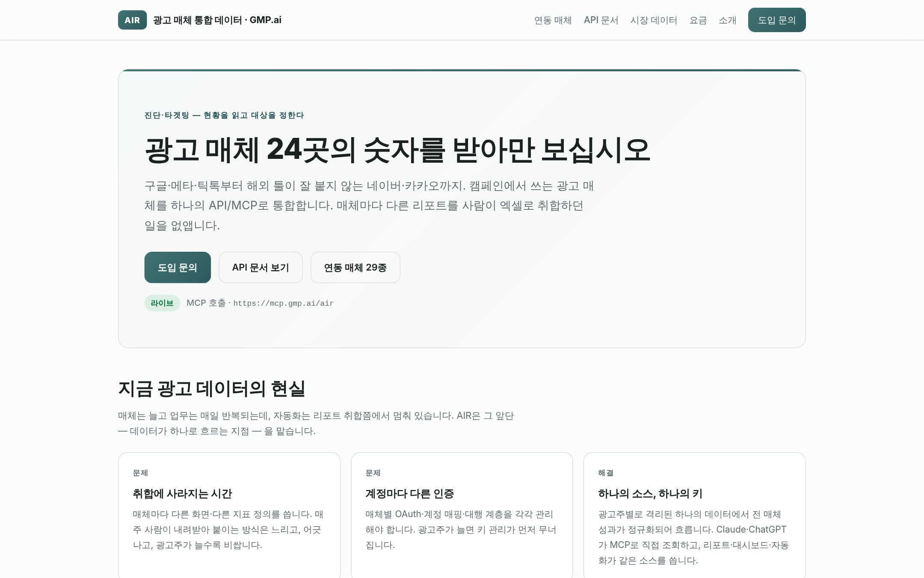Viewport: 924px width, 578px height.
Task: Click the API 문서 보기 button
Action: (261, 268)
